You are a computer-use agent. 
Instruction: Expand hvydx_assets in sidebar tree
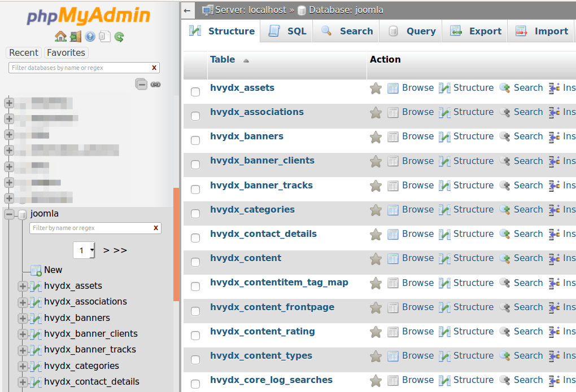[23, 287]
